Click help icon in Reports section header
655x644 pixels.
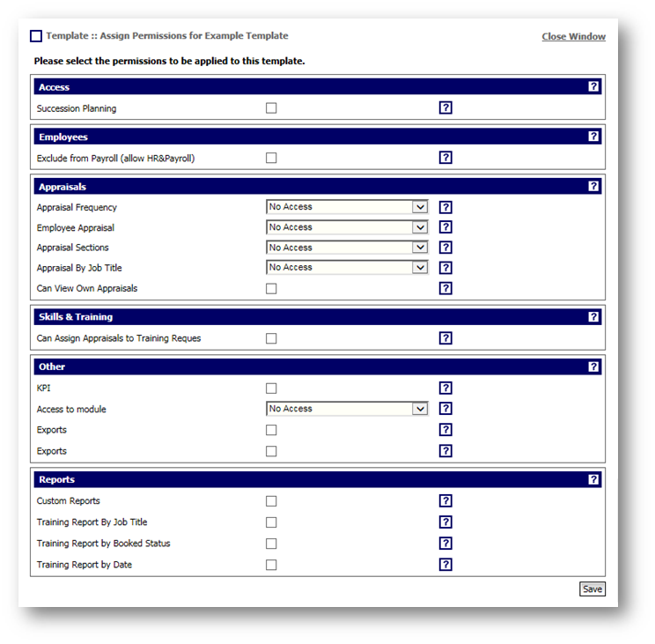coord(593,479)
